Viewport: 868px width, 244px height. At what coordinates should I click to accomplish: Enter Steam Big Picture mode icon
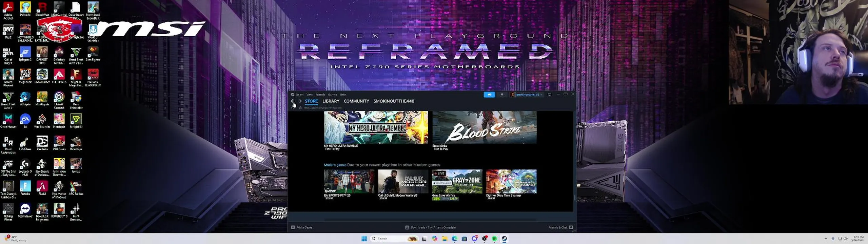pos(550,95)
